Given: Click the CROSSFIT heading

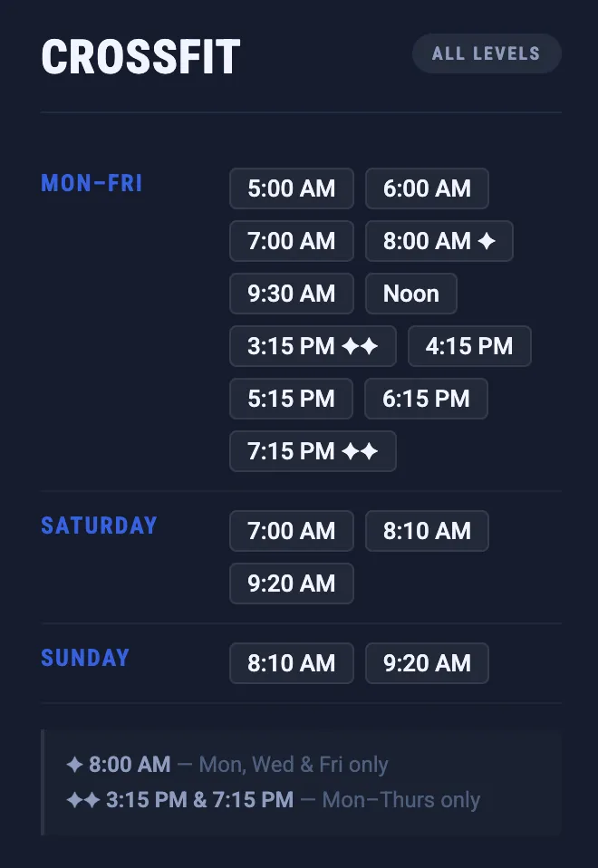Looking at the screenshot, I should [x=140, y=57].
